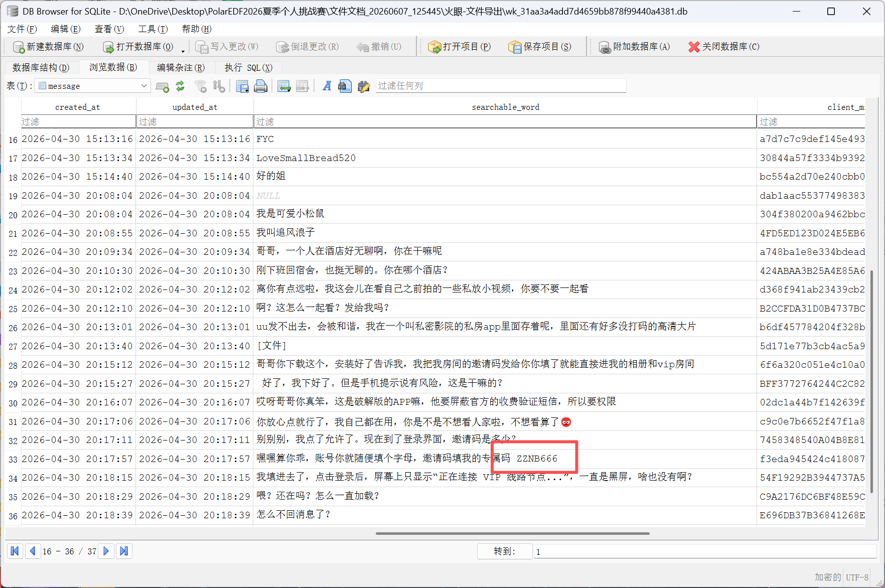The width and height of the screenshot is (885, 588).
Task: Click the New Database (新建数据库) button
Action: tap(49, 47)
